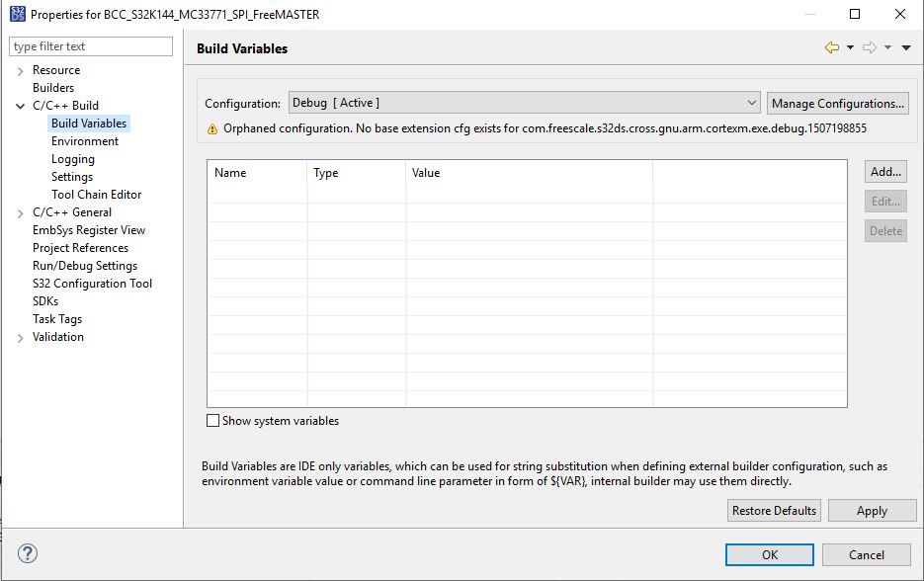Open the view menu triangle icon
This screenshot has height=581, width=924.
(x=906, y=48)
